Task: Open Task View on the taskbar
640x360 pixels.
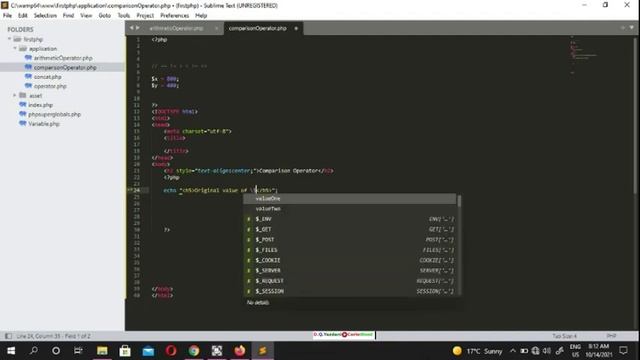Action: tap(78, 351)
